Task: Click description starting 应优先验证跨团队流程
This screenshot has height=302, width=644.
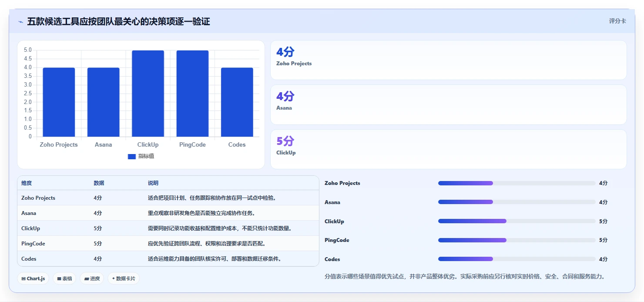Action: point(207,244)
